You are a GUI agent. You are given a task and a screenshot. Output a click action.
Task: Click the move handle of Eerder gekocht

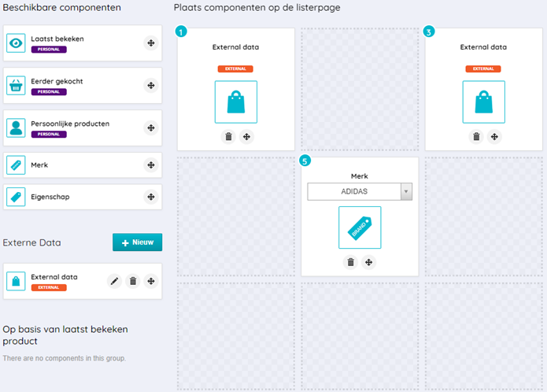(x=150, y=86)
